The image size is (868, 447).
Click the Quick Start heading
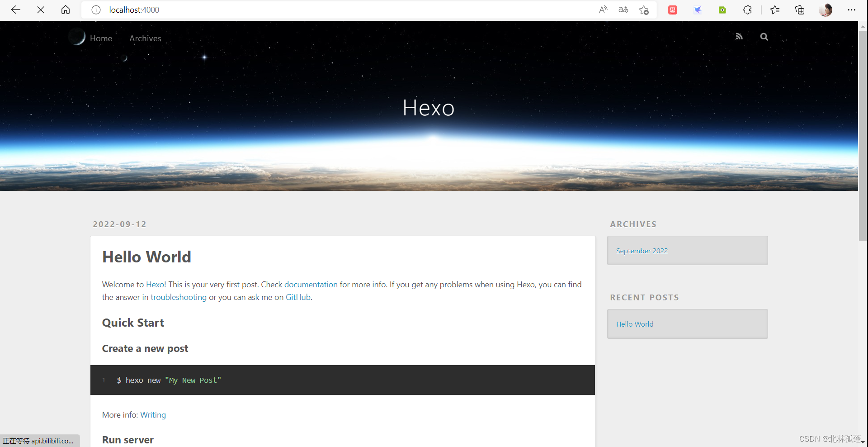tap(133, 323)
